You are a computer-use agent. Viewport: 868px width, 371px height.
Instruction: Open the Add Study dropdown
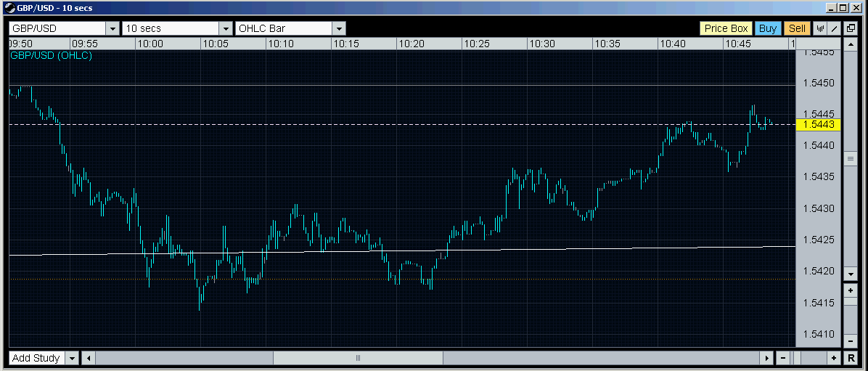(72, 358)
